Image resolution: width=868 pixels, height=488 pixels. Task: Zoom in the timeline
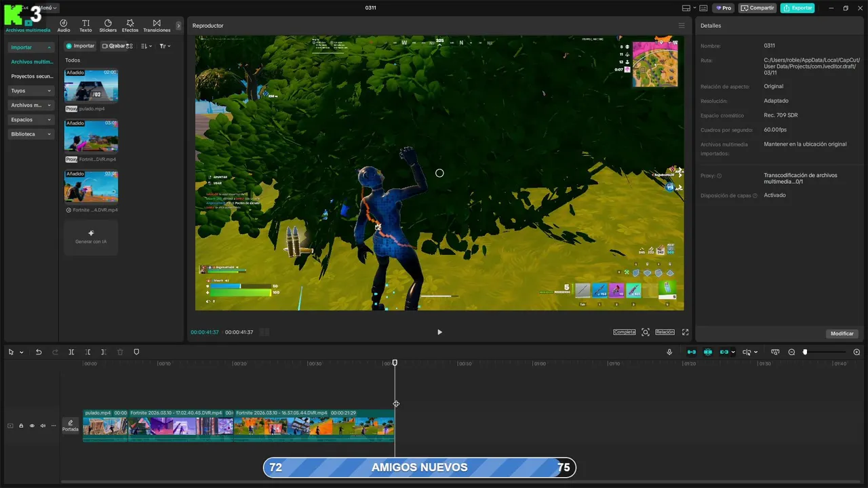coord(856,352)
